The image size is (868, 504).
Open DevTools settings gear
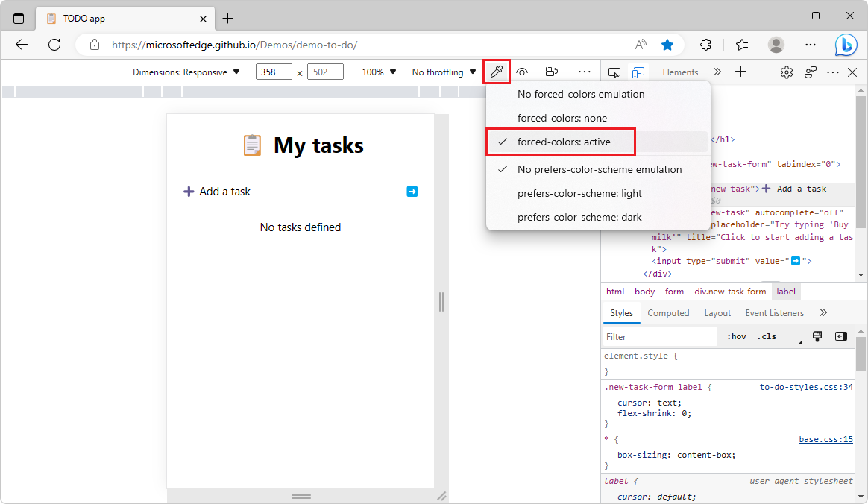click(787, 72)
